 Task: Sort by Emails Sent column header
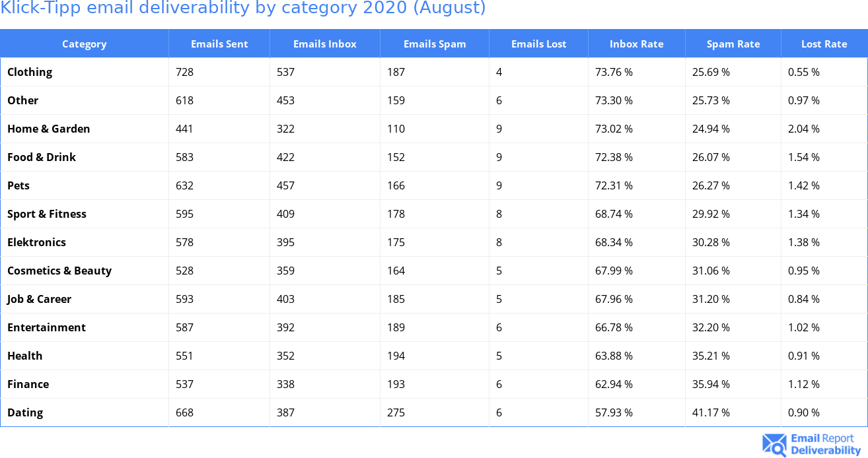point(219,44)
